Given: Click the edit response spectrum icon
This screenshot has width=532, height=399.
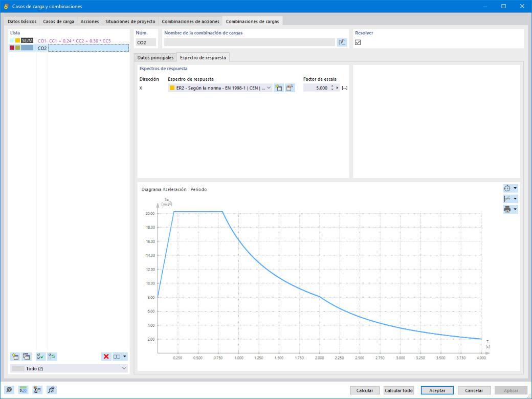Looking at the screenshot, I should [x=290, y=88].
